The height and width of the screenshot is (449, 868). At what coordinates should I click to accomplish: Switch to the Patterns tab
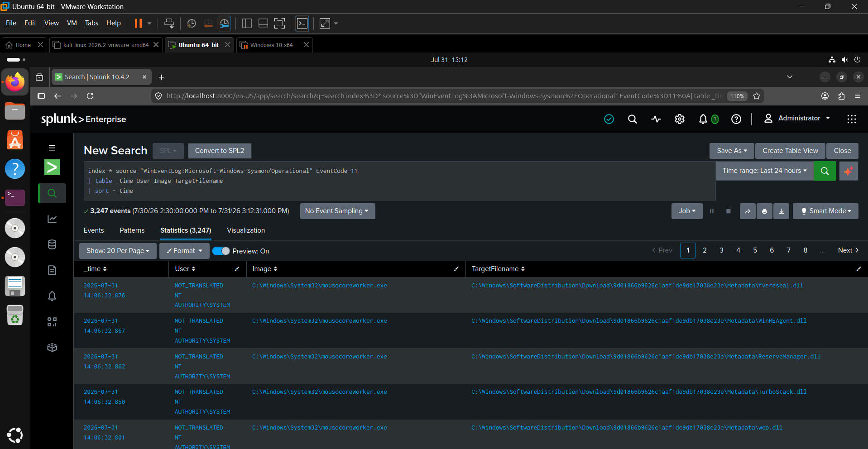(x=132, y=230)
